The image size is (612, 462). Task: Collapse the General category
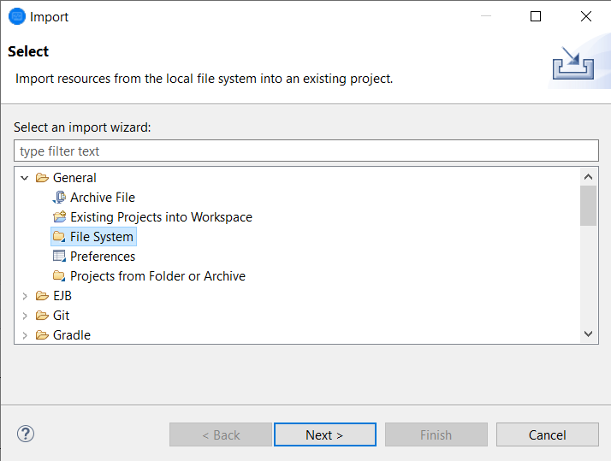[x=25, y=178]
